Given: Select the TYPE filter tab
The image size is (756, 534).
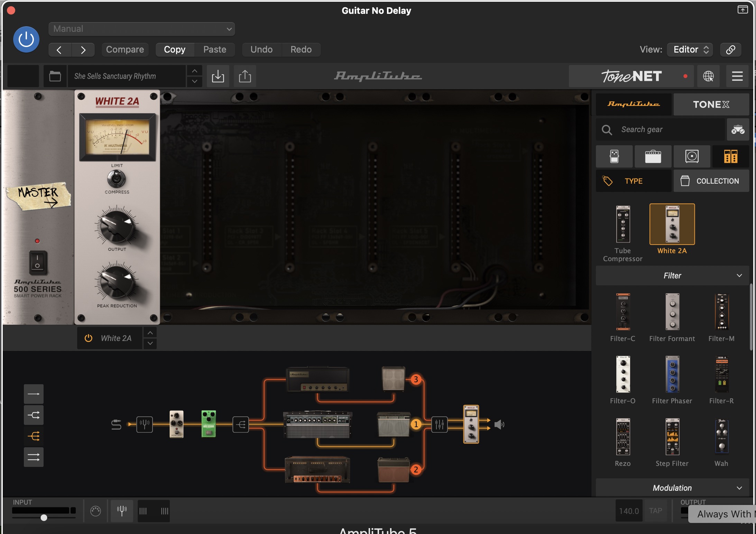Looking at the screenshot, I should click(634, 181).
